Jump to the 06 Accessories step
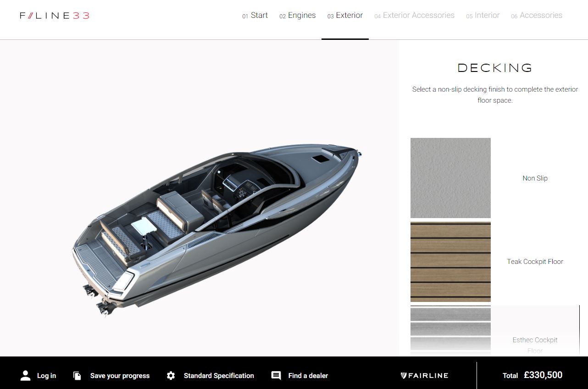The image size is (588, 389). click(537, 16)
